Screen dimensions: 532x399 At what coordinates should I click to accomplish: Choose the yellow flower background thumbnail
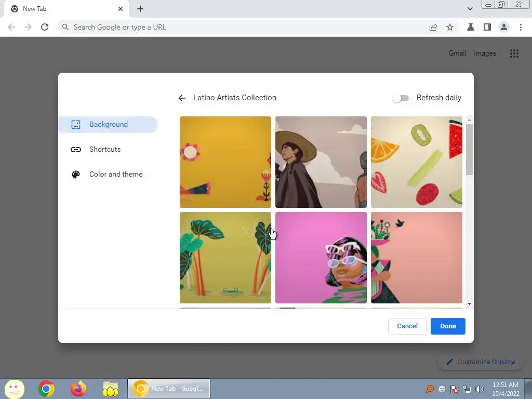click(225, 162)
